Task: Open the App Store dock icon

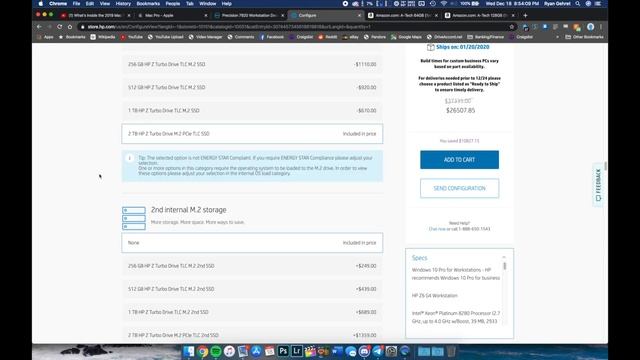Action: 256,351
